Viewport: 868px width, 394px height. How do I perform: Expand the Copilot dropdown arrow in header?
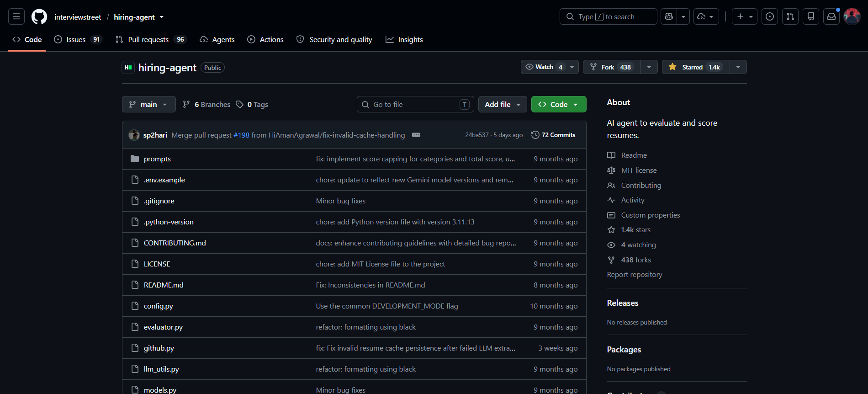683,17
